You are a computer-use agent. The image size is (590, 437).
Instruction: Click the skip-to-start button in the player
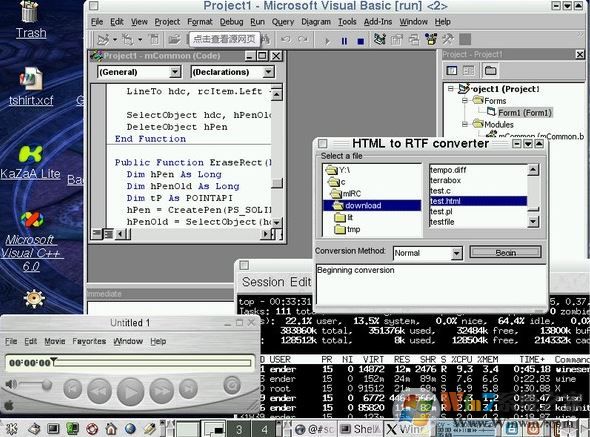(73, 389)
